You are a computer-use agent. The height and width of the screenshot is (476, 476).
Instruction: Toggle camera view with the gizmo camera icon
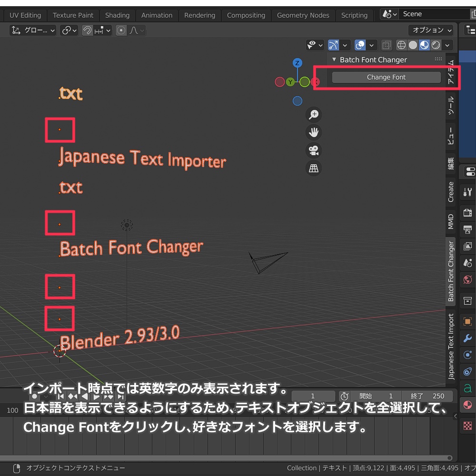(314, 150)
